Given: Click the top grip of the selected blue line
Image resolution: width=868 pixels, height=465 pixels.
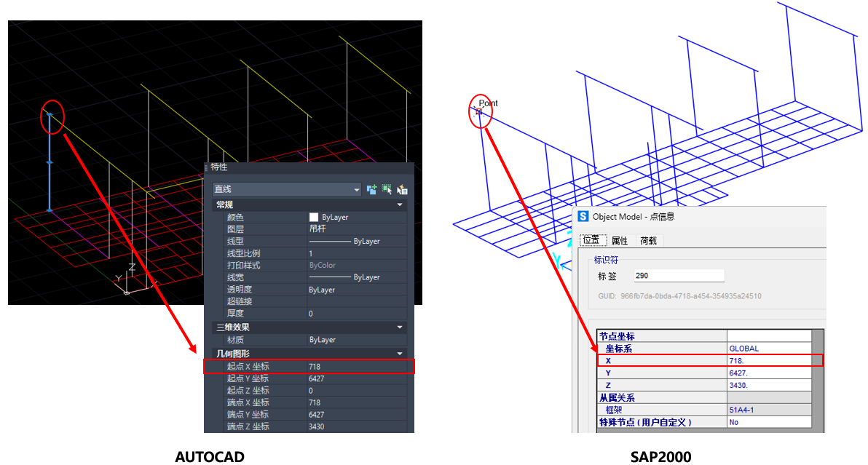Looking at the screenshot, I should [50, 114].
